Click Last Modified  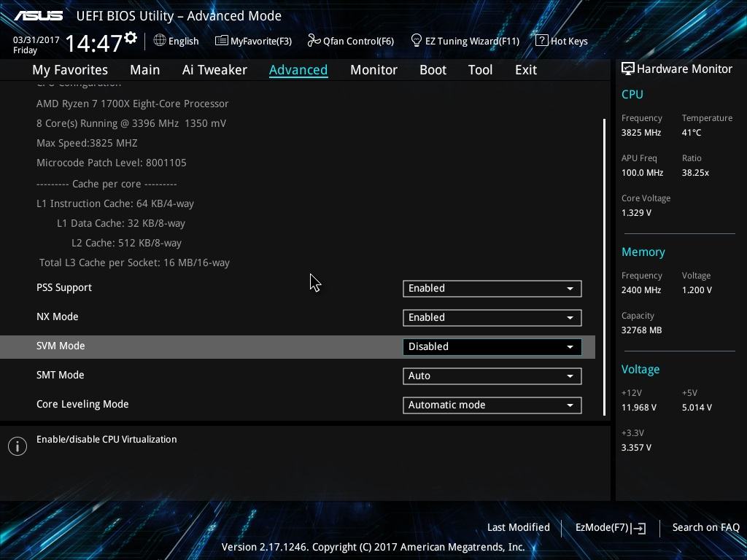pyautogui.click(x=519, y=527)
